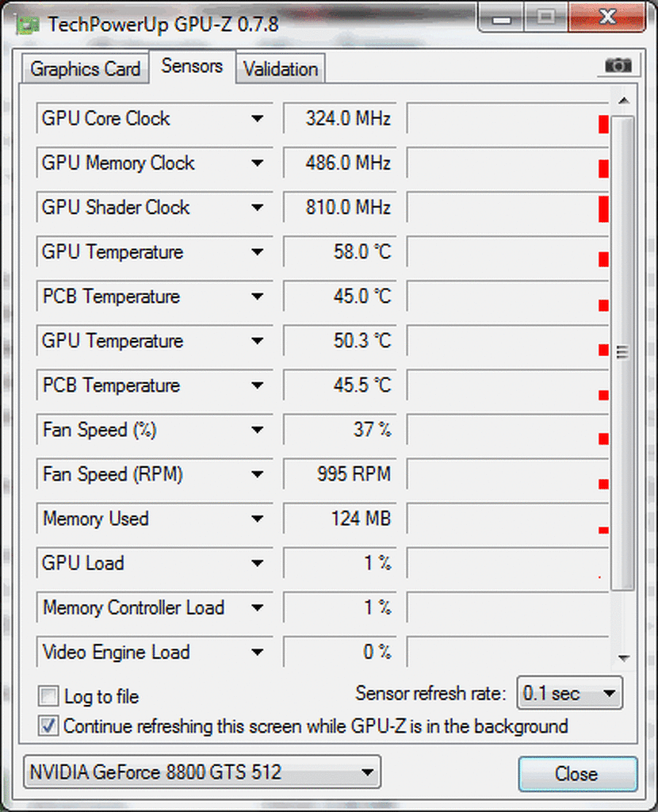
Task: Enable the Log to file checkbox
Action: coord(48,696)
